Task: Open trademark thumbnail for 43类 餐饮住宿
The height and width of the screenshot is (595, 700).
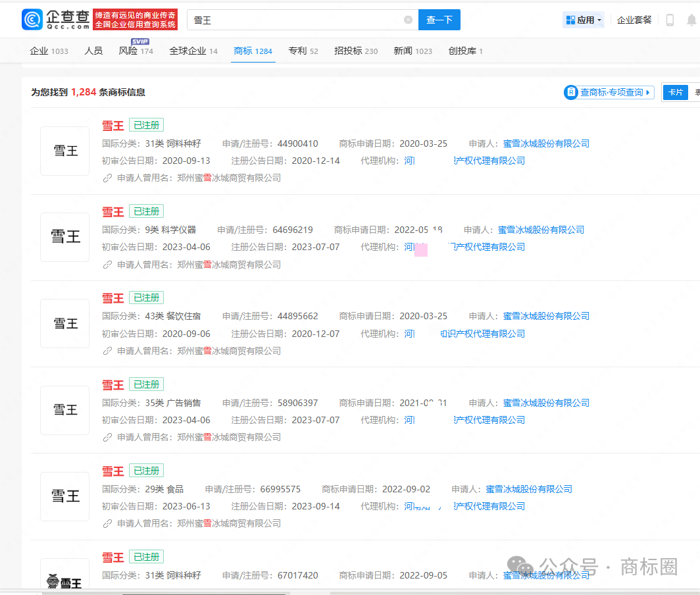Action: click(64, 323)
